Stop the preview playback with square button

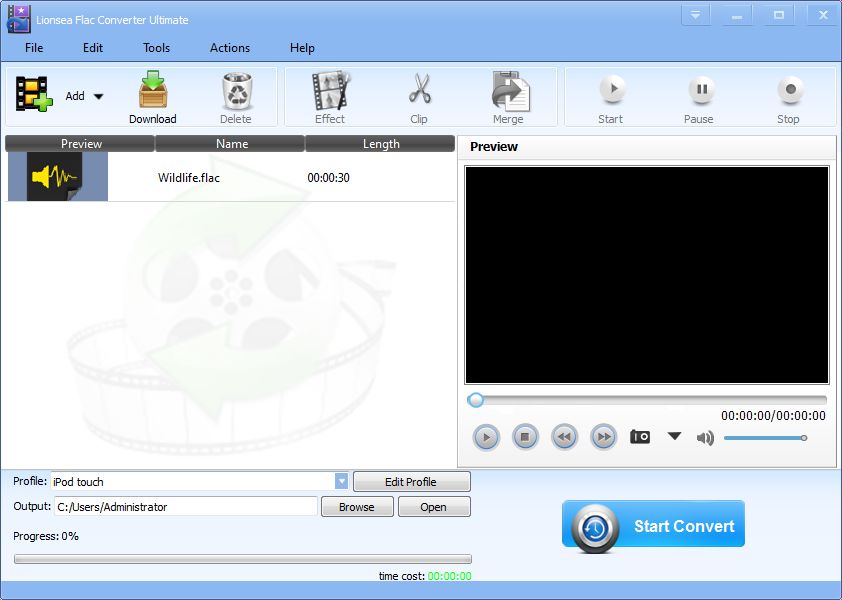coord(525,437)
